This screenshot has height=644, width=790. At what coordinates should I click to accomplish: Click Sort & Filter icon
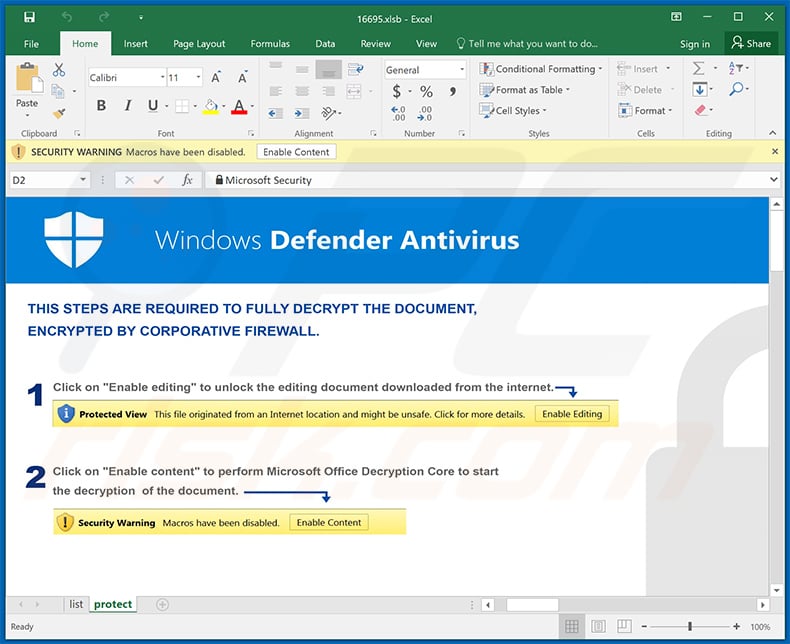click(x=736, y=69)
